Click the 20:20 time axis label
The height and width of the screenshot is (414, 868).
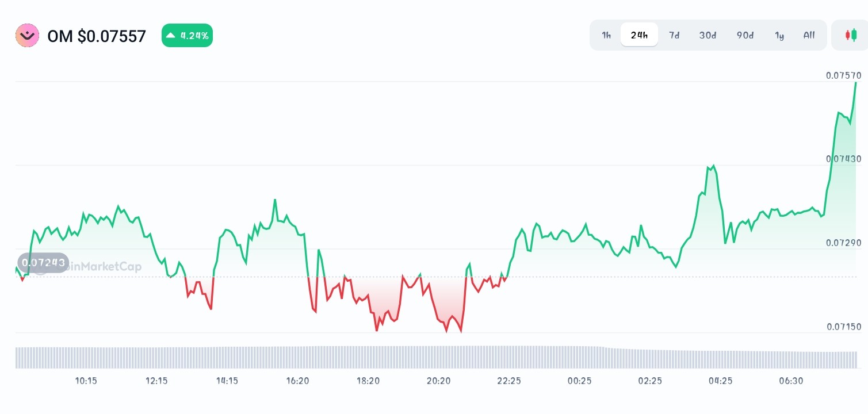[x=438, y=381]
